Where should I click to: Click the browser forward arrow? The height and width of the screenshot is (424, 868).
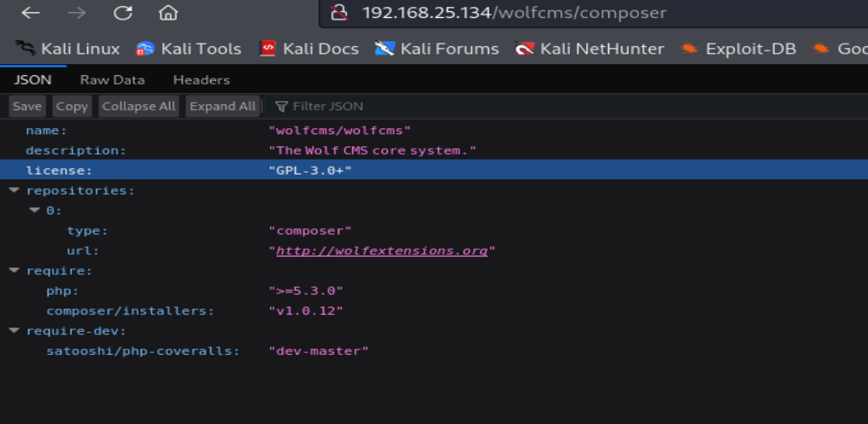point(76,13)
